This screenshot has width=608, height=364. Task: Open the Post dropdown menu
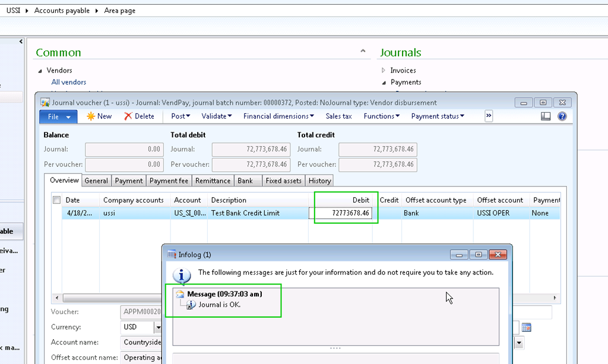[180, 116]
